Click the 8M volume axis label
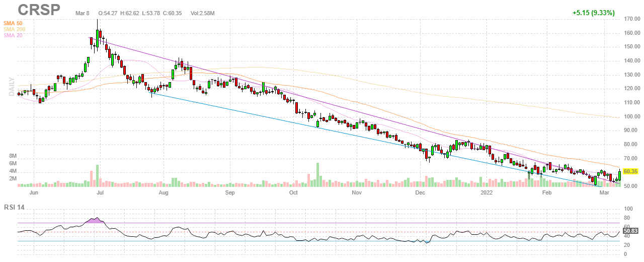The height and width of the screenshot is (262, 644). 14,156
